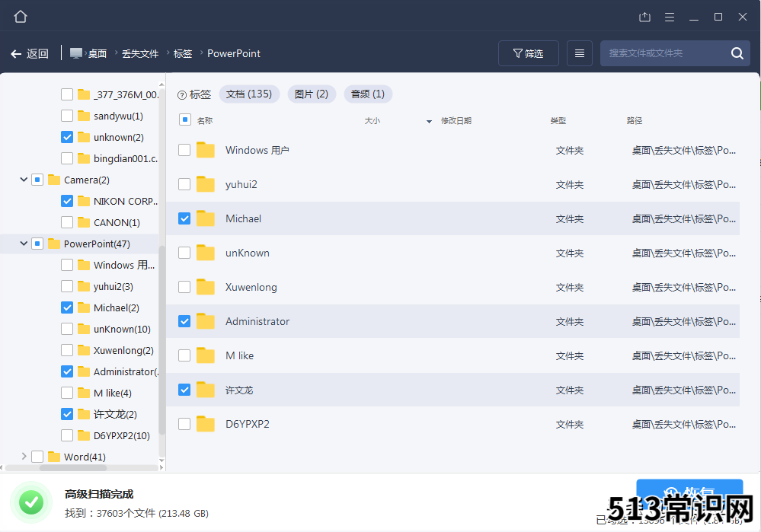
Task: Collapse the Camera(2) tree node
Action: point(24,180)
